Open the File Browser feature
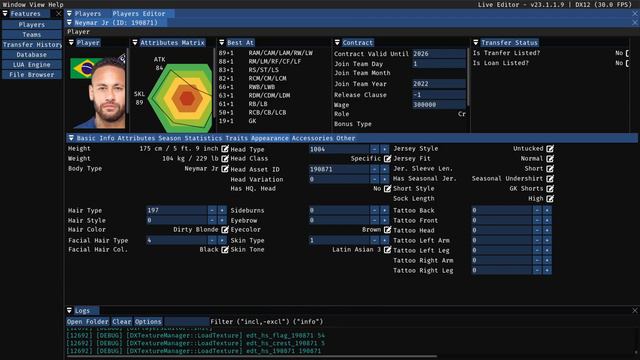 (31, 75)
